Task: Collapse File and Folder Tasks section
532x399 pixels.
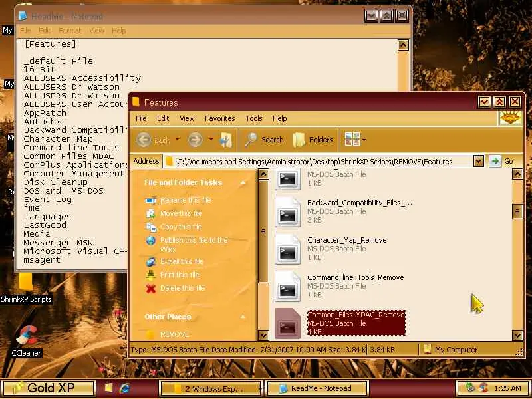Action: 243,182
